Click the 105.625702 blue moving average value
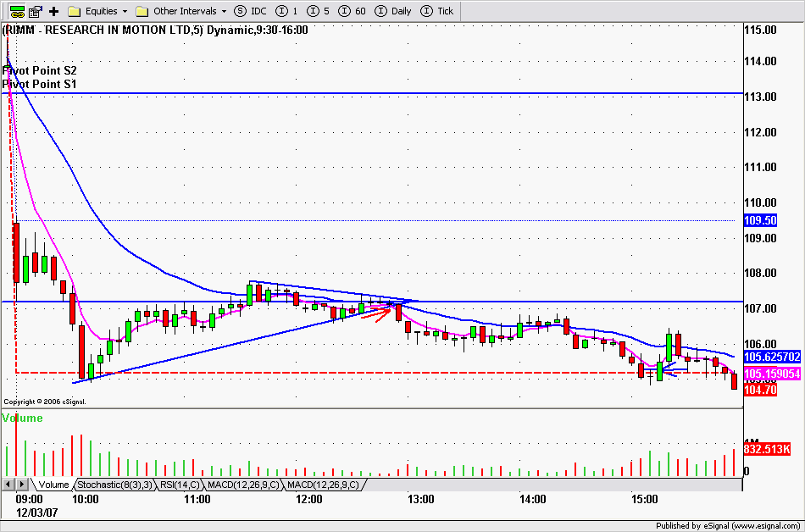Screen dimensions: 805x532 (772, 357)
